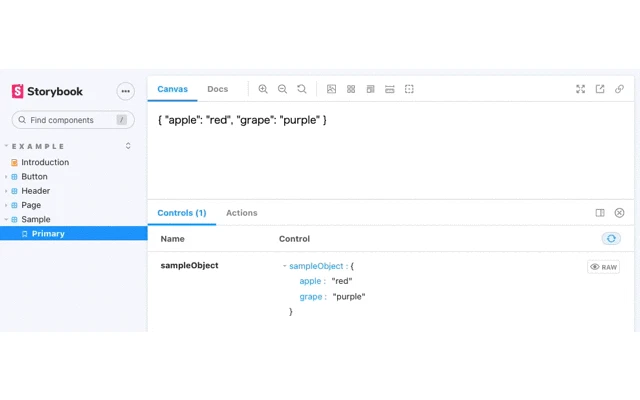Image resolution: width=640 pixels, height=400 pixels.
Task: Switch to the Docs tab
Action: pyautogui.click(x=218, y=89)
